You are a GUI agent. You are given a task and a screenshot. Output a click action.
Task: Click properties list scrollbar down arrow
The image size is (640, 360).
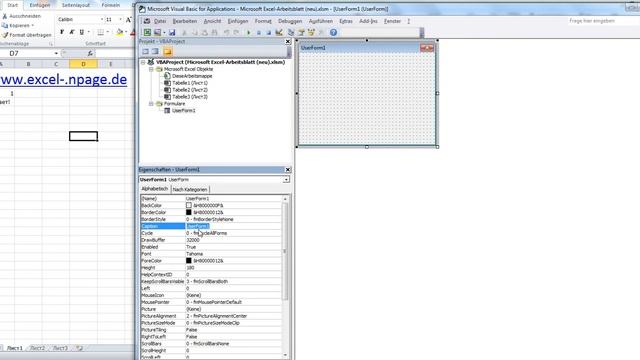[x=285, y=356]
